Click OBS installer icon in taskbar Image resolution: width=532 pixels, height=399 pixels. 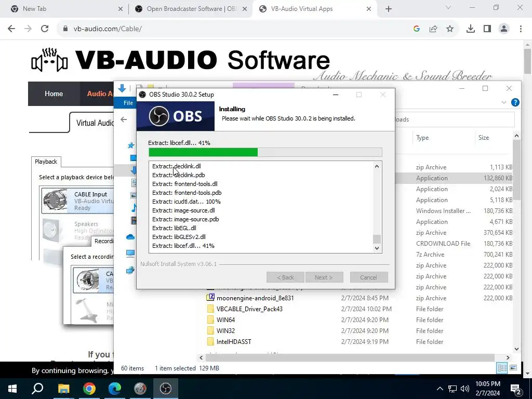tap(166, 389)
